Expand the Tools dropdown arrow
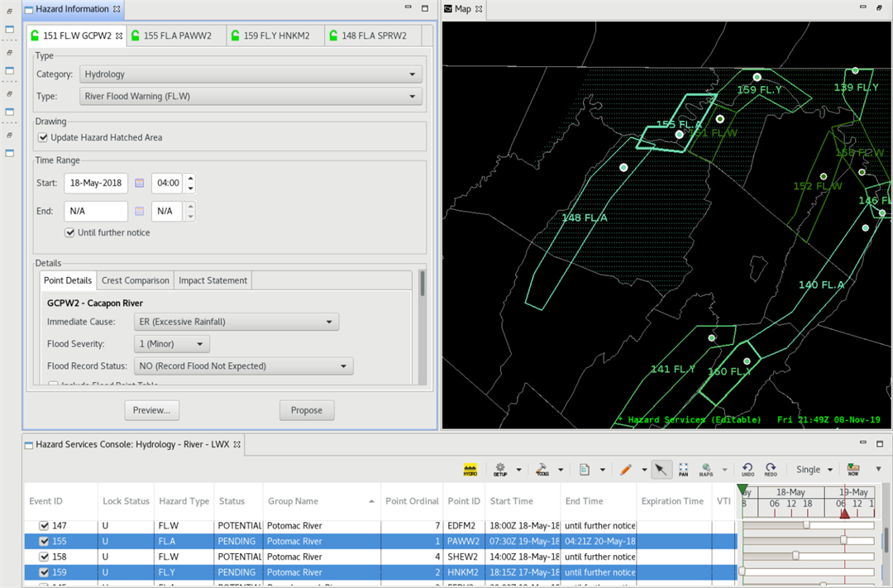This screenshot has width=893, height=588. point(561,470)
